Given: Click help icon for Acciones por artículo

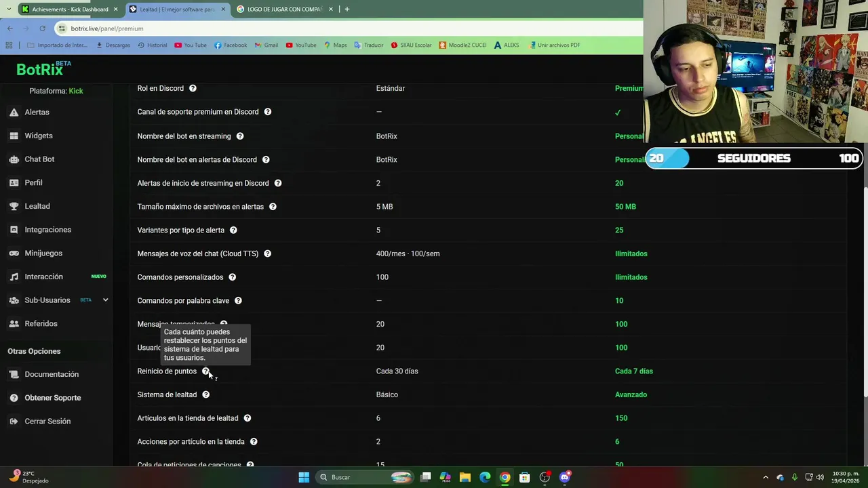Looking at the screenshot, I should (x=253, y=442).
